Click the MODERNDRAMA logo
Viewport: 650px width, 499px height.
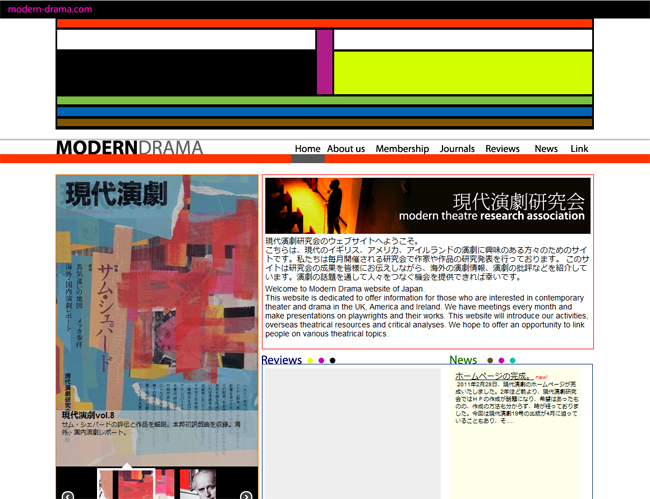coord(129,148)
